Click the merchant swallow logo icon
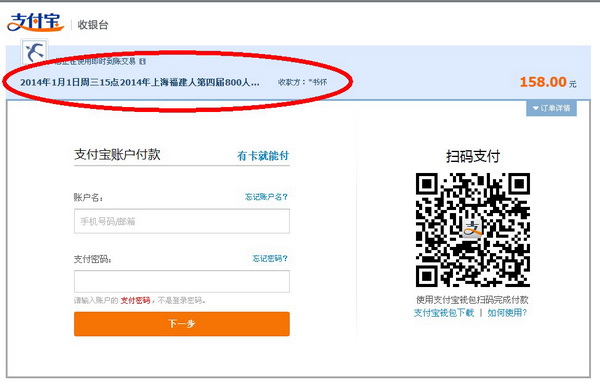Screen dimensions: 600x384 point(34,52)
